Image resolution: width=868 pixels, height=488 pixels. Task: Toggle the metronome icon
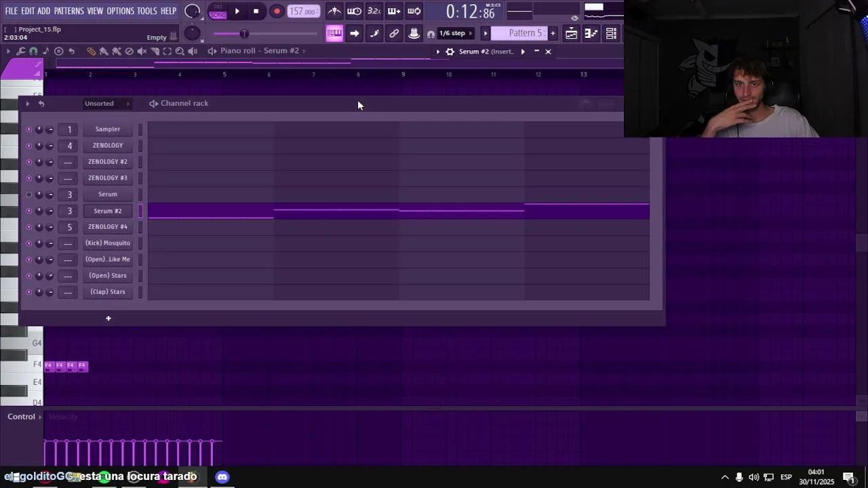tap(334, 11)
